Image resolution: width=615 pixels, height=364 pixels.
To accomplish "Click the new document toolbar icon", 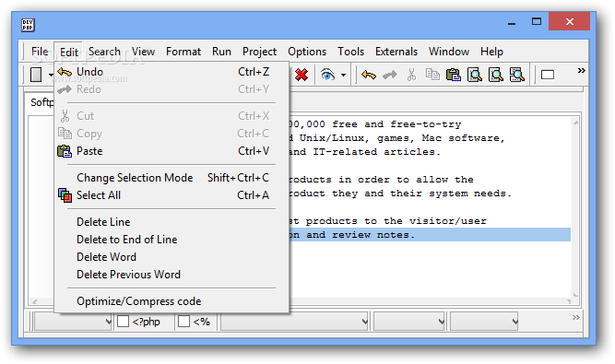I will [x=36, y=75].
